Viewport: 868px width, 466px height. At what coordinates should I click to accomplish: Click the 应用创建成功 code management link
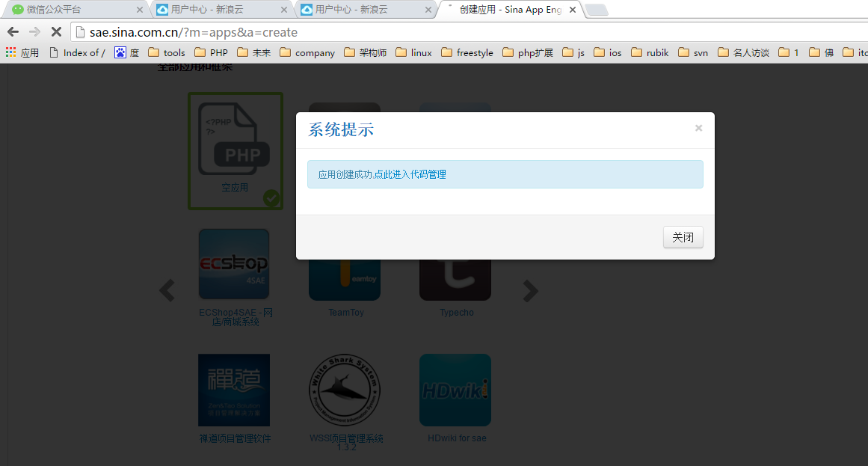click(x=382, y=174)
